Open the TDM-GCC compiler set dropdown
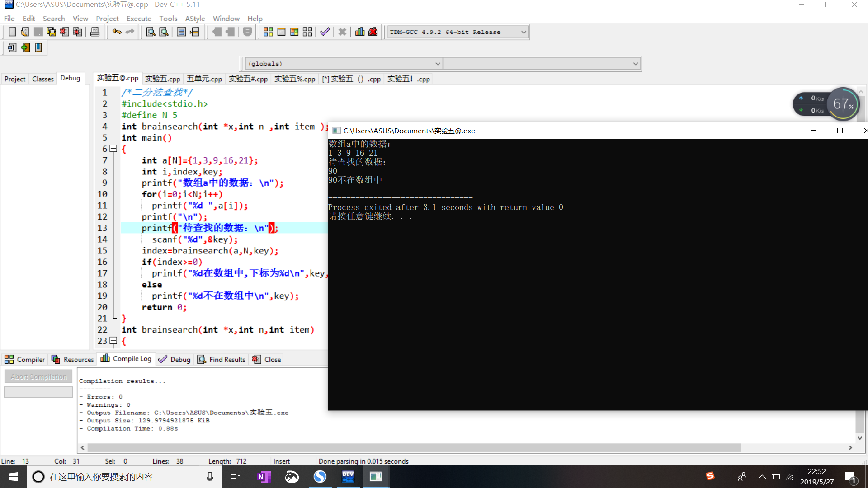This screenshot has height=488, width=868. point(524,32)
